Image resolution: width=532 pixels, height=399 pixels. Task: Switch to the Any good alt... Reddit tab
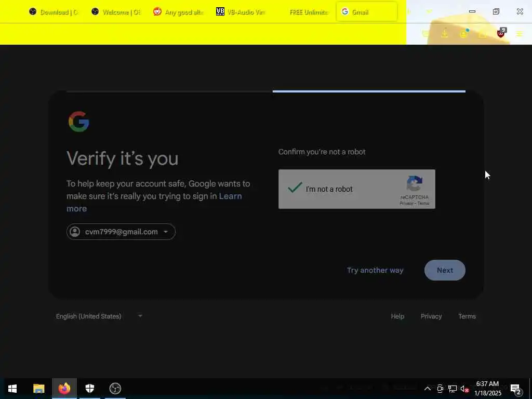[178, 12]
